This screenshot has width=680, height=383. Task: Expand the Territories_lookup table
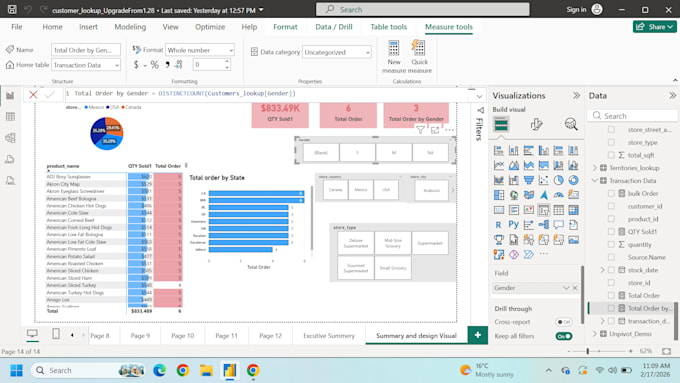pyautogui.click(x=595, y=168)
